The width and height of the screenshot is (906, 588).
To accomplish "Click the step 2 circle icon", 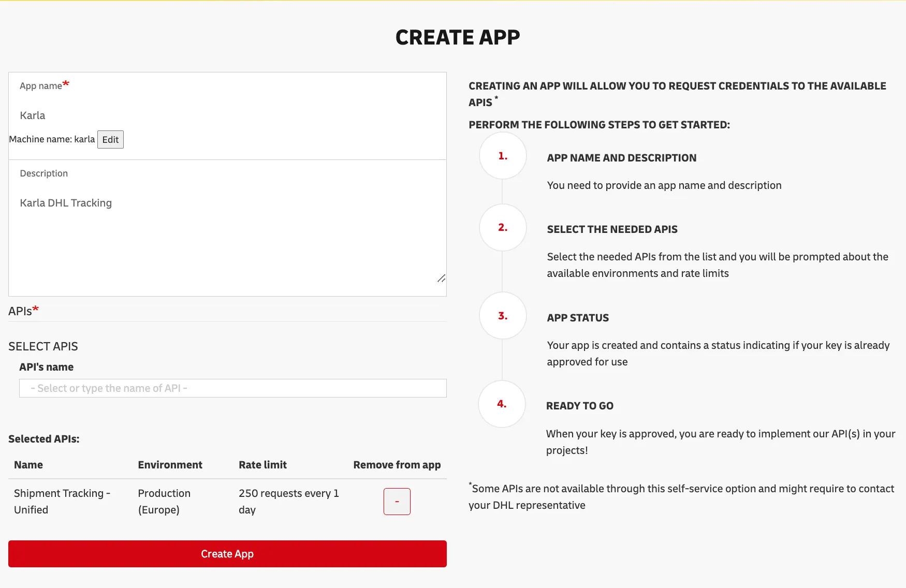I will tap(502, 228).
